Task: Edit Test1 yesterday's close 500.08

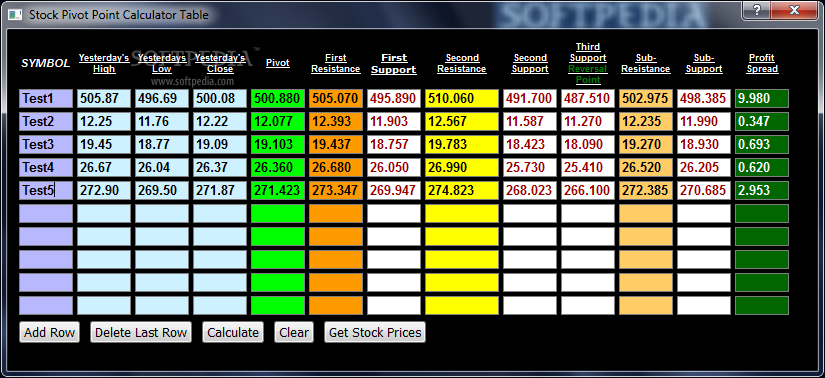Action: (219, 98)
